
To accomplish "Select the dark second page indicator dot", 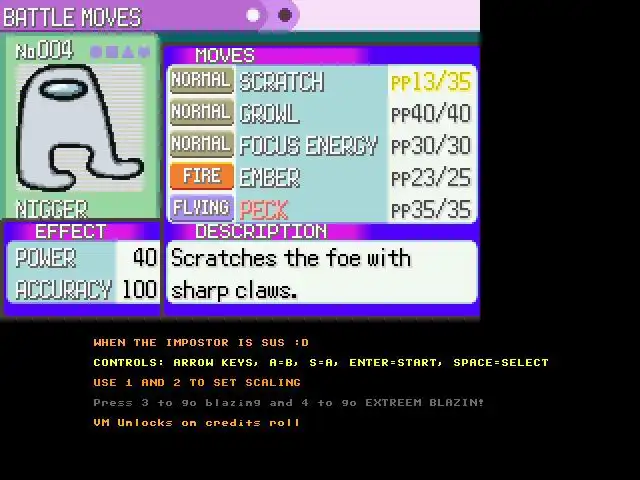I will (x=285, y=16).
